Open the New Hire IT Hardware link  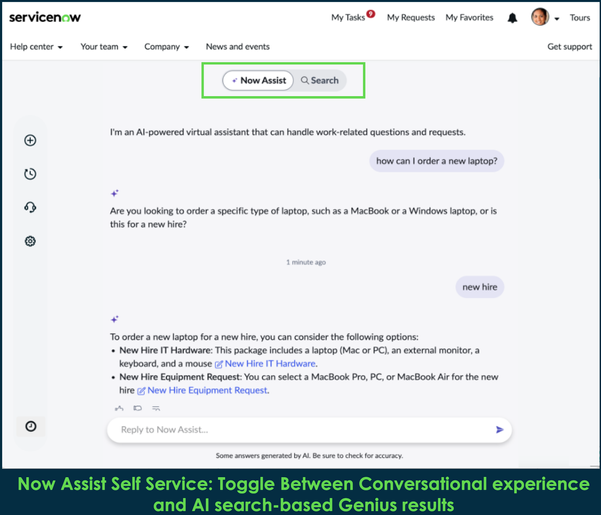tap(265, 363)
